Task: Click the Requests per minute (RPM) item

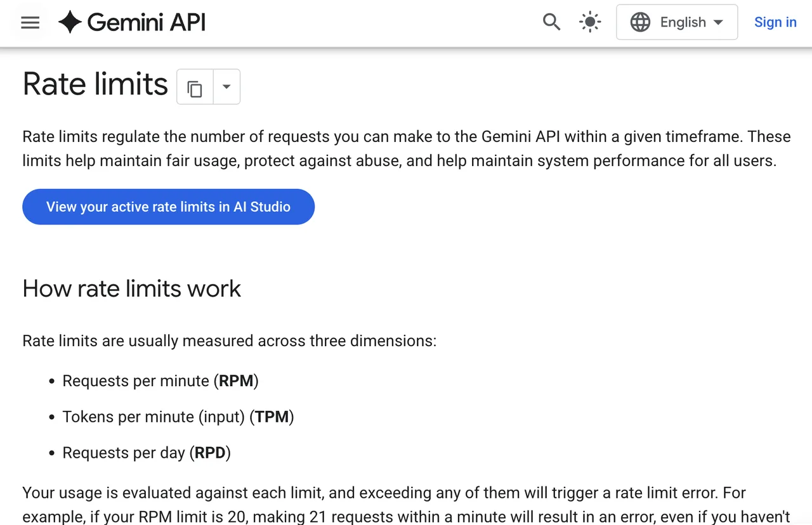Action: 160,381
